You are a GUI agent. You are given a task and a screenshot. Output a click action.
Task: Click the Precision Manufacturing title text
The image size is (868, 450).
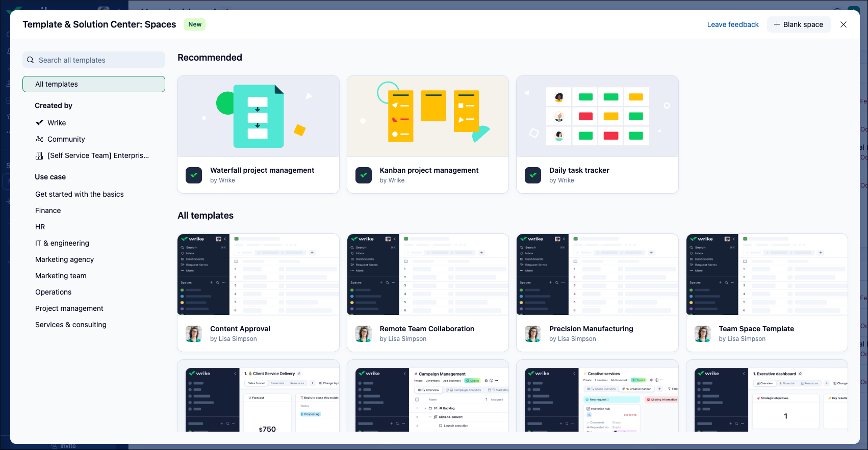point(591,329)
